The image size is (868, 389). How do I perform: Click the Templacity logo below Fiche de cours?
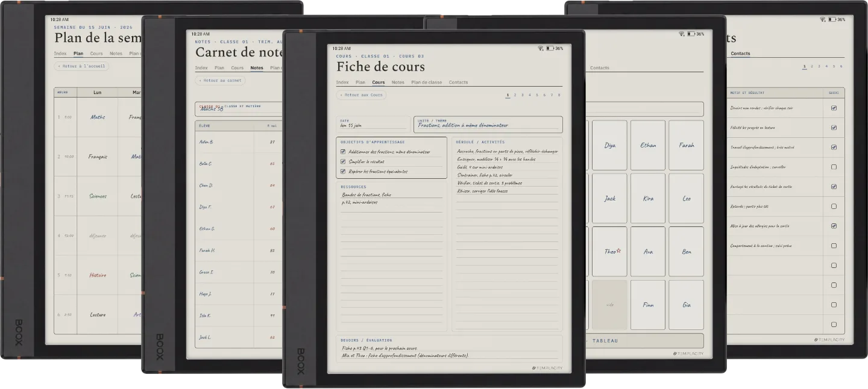point(547,368)
